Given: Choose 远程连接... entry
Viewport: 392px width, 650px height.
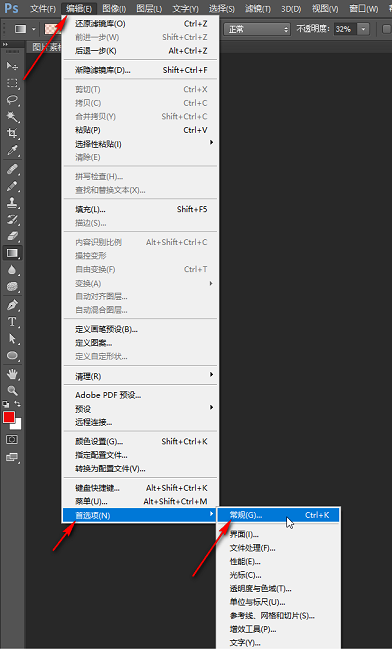Looking at the screenshot, I should pyautogui.click(x=140, y=422).
